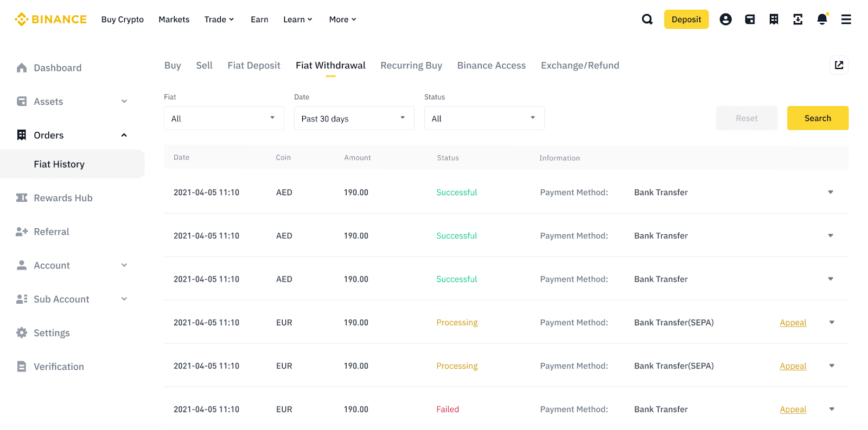868x430 pixels.
Task: Open the hamburger menu icon
Action: (846, 20)
